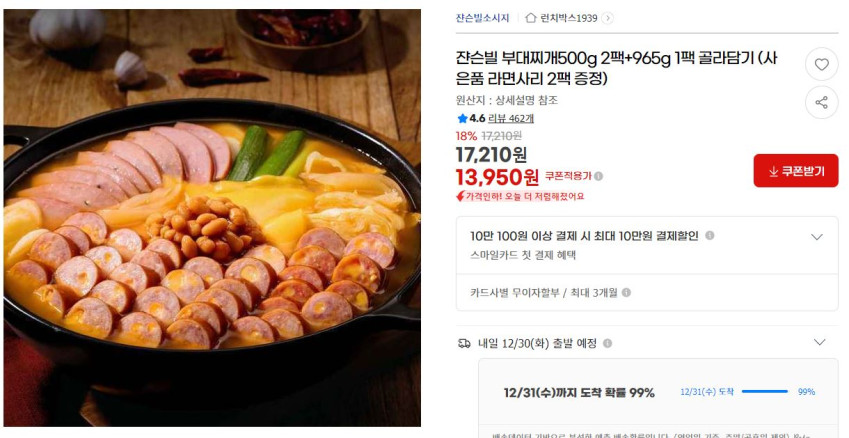849x438 pixels.
Task: Click the red 가격인하 price-drop icon
Action: coord(460,196)
